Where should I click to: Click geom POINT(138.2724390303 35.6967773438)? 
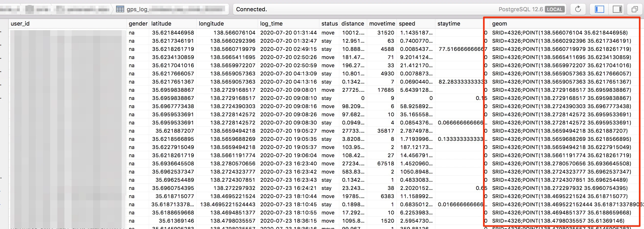click(x=562, y=106)
